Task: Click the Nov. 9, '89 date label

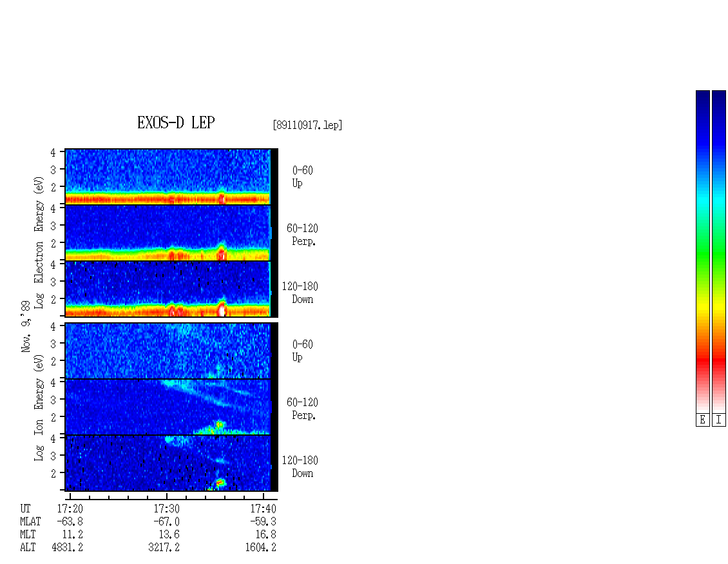Action: coord(26,326)
